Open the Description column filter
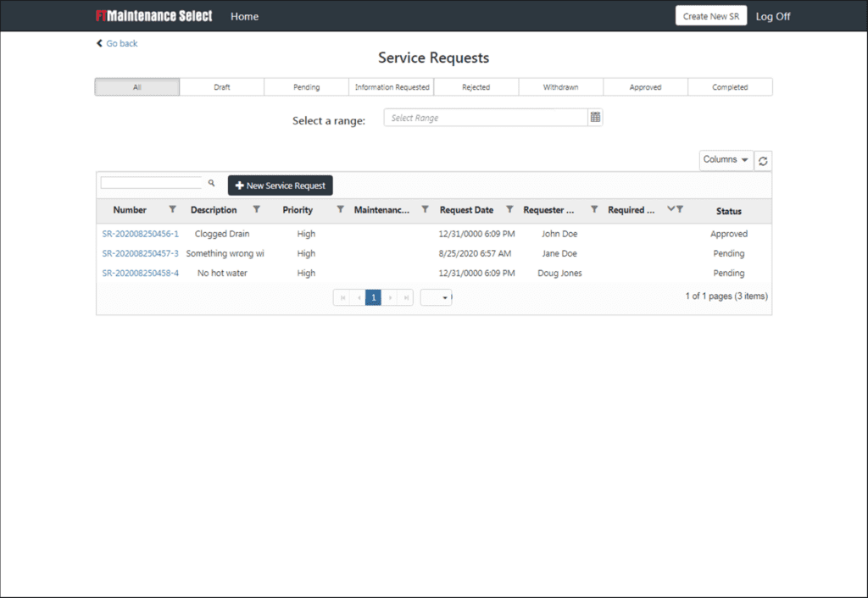This screenshot has width=868, height=598. (x=256, y=209)
